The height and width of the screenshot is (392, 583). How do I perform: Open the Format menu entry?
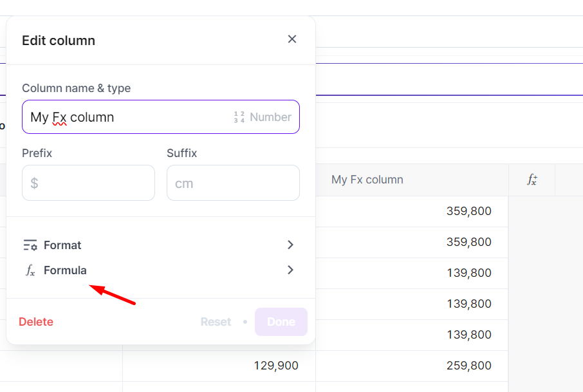[63, 245]
